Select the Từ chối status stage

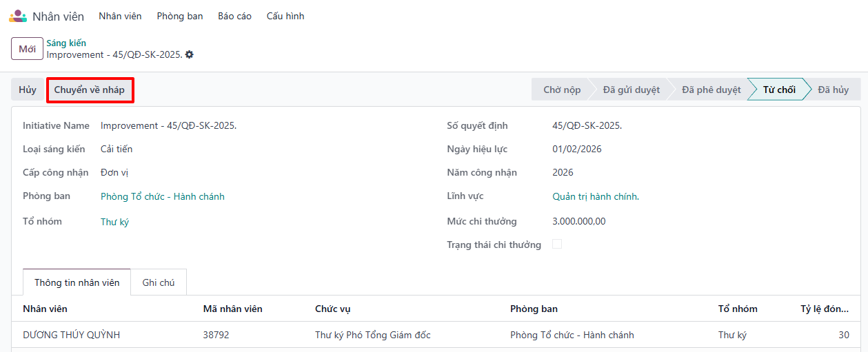[x=779, y=90]
